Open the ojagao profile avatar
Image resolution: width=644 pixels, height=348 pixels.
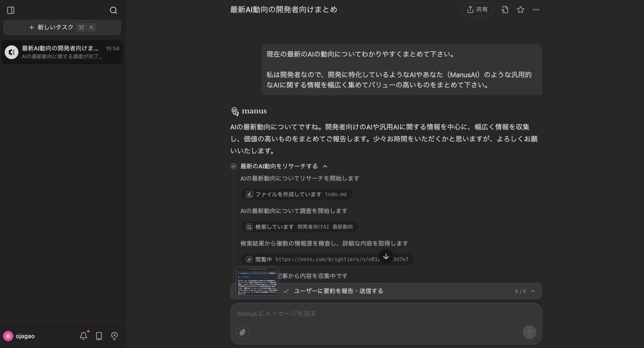(8, 336)
